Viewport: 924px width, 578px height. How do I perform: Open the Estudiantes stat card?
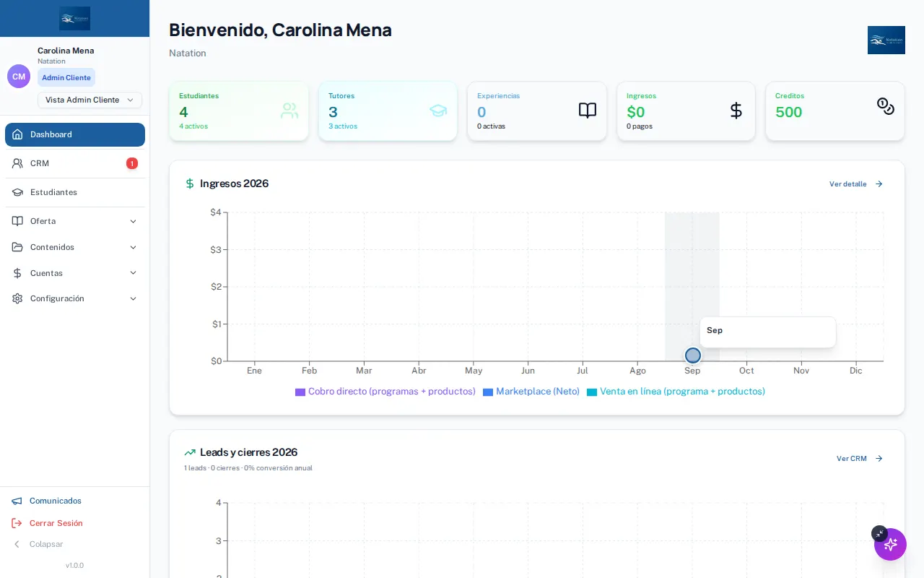[x=239, y=111]
